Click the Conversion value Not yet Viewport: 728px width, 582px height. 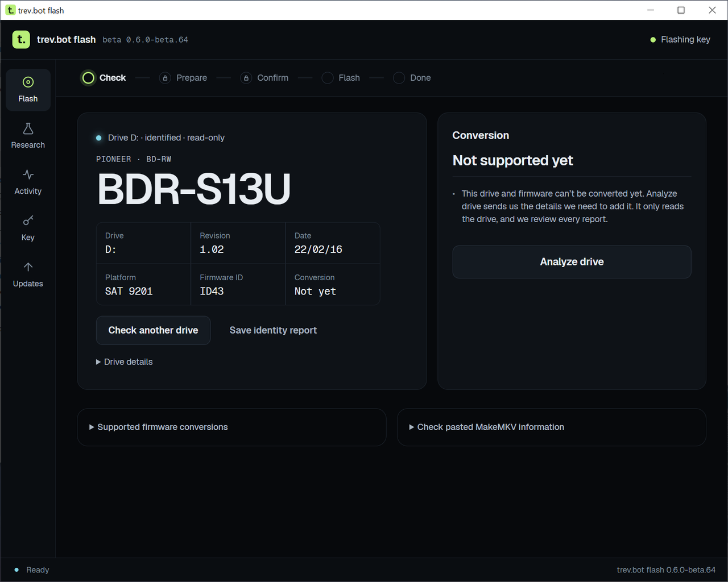(x=315, y=292)
